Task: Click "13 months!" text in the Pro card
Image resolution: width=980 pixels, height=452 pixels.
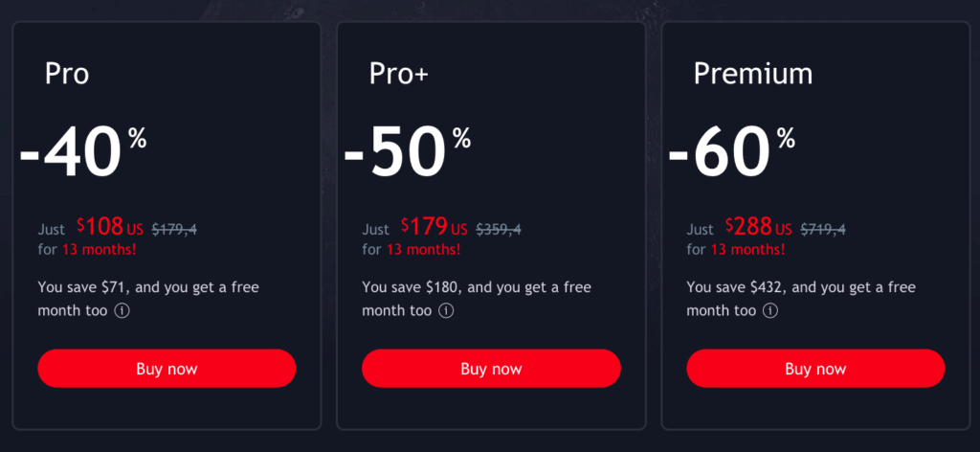Action: (x=99, y=249)
